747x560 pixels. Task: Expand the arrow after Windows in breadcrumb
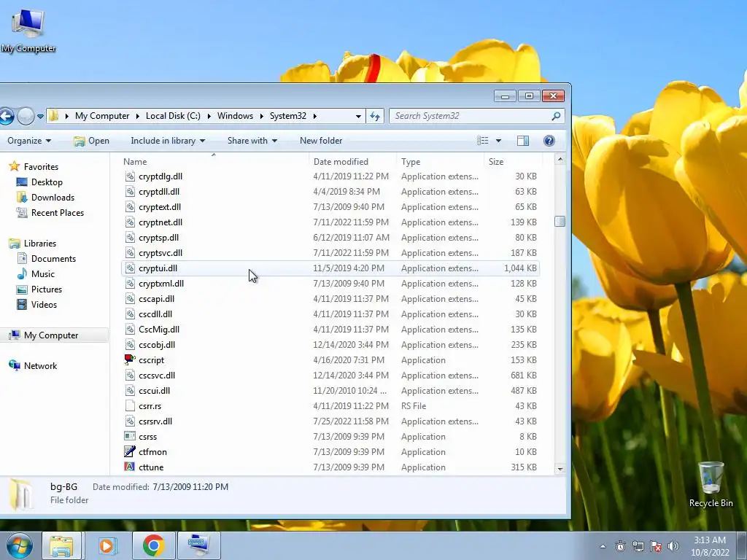[262, 116]
